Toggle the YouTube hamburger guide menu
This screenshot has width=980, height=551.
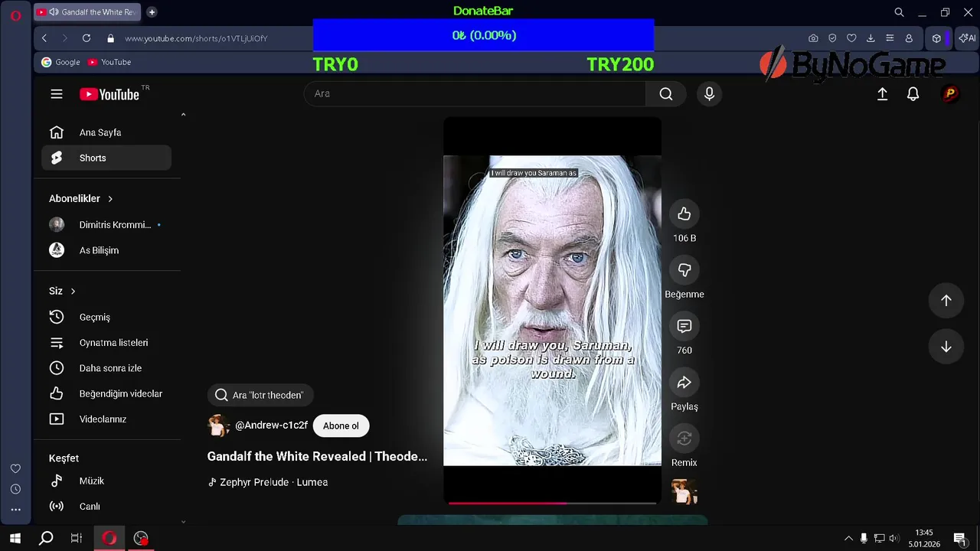tap(57, 94)
